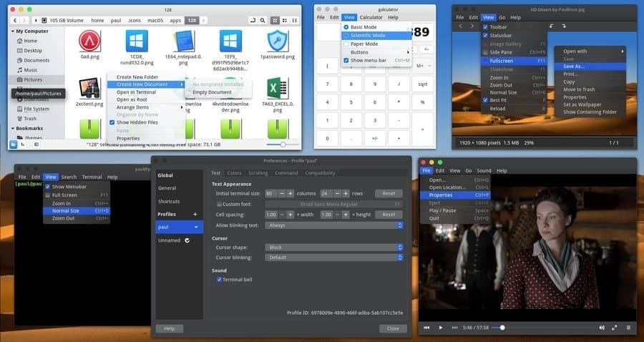Open Cursor blinking dropdown
Image resolution: width=644 pixels, height=342 pixels.
(334, 258)
